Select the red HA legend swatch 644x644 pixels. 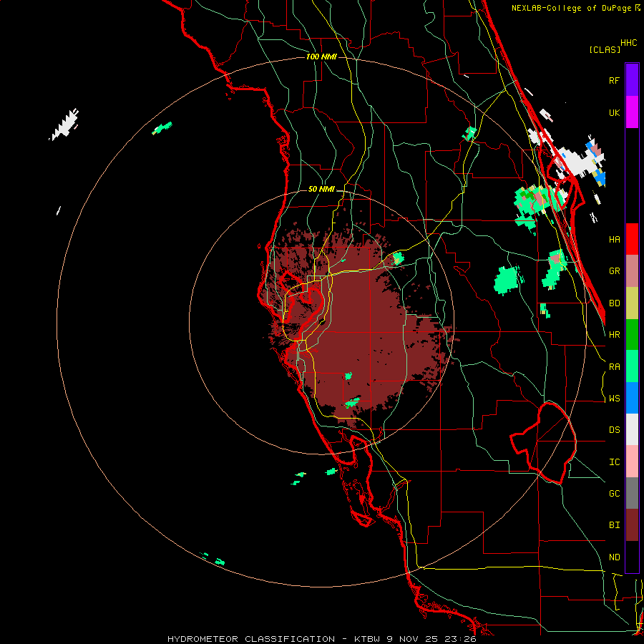[632, 239]
